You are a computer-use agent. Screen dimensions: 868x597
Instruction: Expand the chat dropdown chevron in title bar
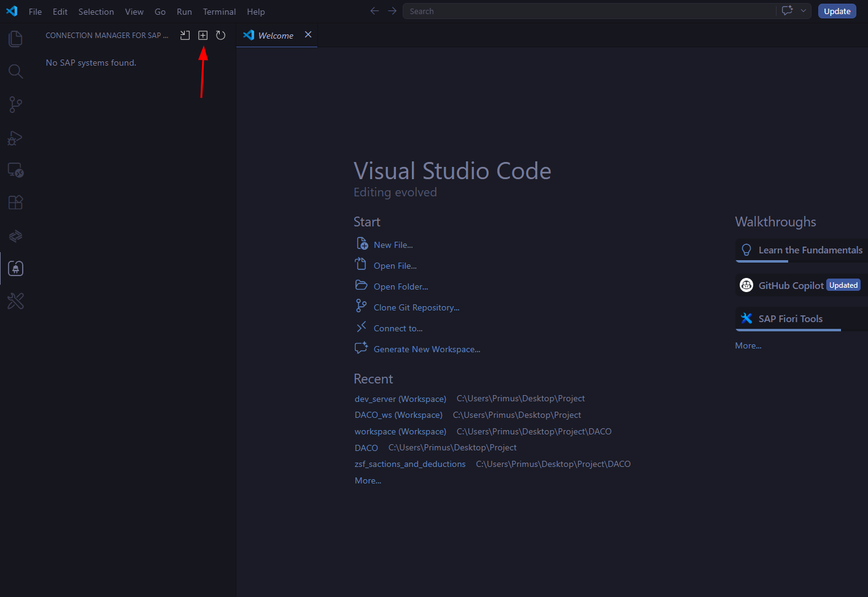coord(803,11)
